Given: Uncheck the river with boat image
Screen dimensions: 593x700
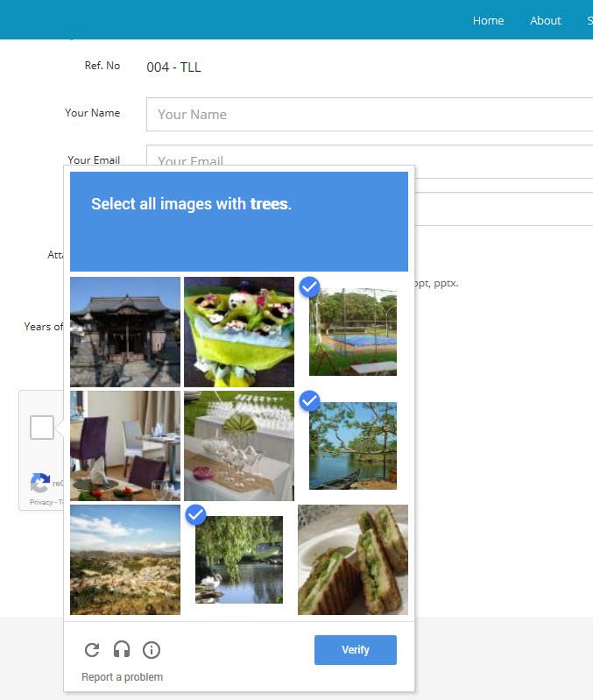Looking at the screenshot, I should (x=352, y=445).
